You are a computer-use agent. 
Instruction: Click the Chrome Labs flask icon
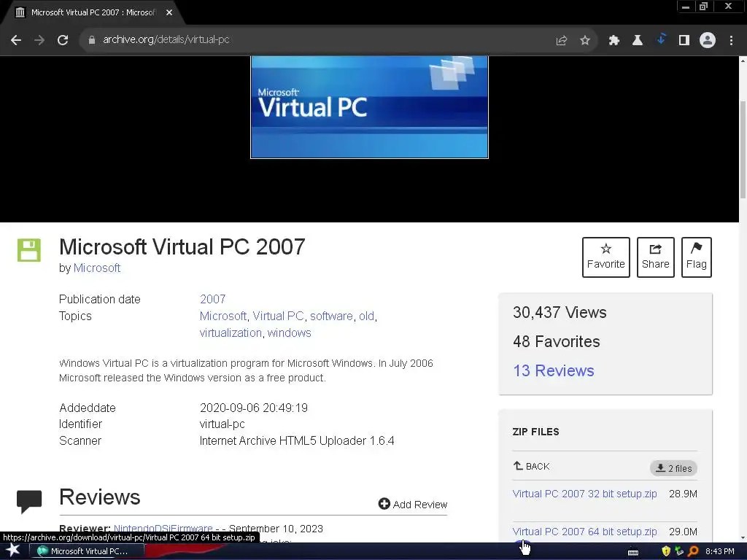pyautogui.click(x=637, y=40)
